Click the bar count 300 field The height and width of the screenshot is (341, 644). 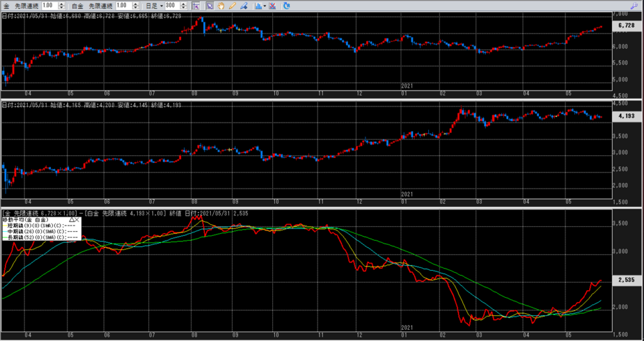coord(172,5)
